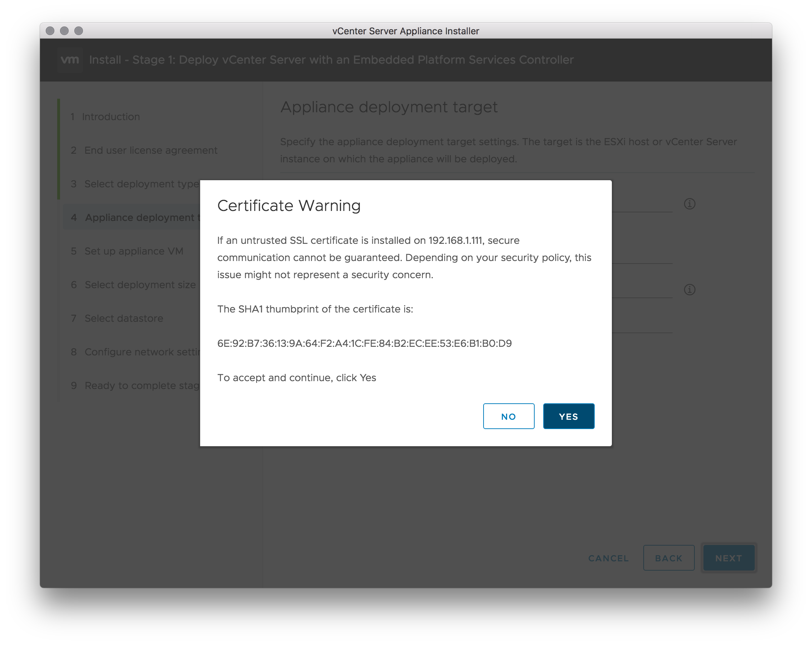The width and height of the screenshot is (812, 645).
Task: Click the Appliance deployment target heading
Action: [x=389, y=107]
